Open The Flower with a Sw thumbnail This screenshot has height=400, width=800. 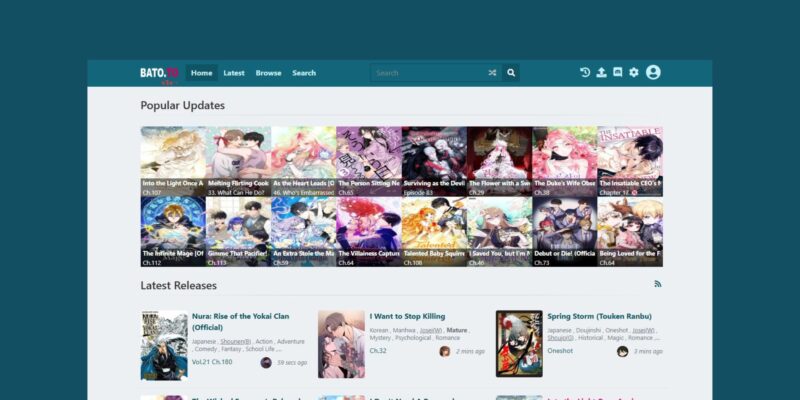499,161
